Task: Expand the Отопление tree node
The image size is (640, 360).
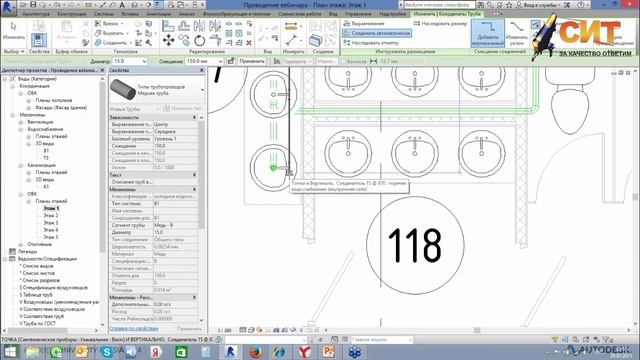Action: [x=21, y=244]
